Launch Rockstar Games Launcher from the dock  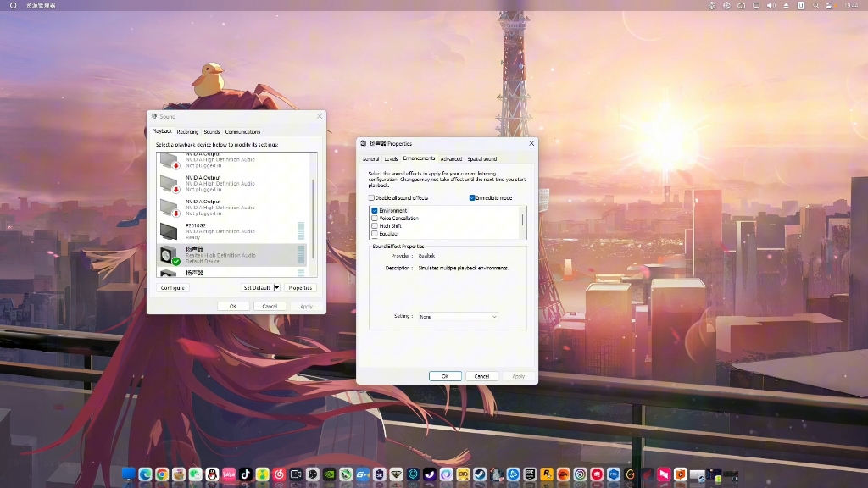(547, 474)
